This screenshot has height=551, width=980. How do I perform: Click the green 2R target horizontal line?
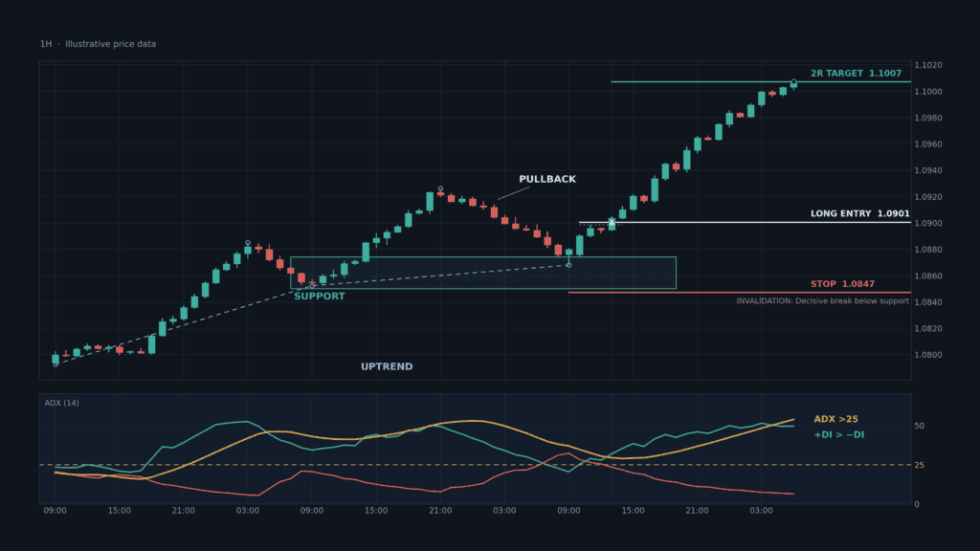761,82
